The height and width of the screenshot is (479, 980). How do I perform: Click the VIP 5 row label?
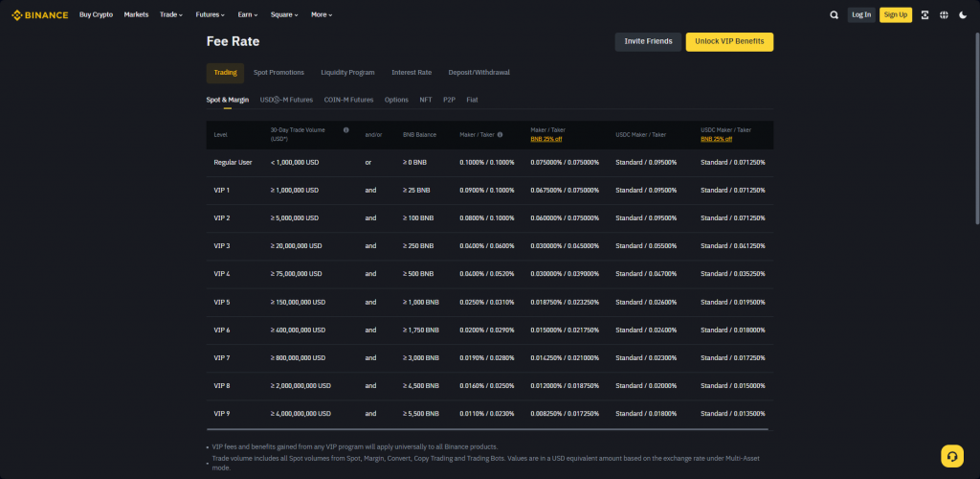pos(222,302)
